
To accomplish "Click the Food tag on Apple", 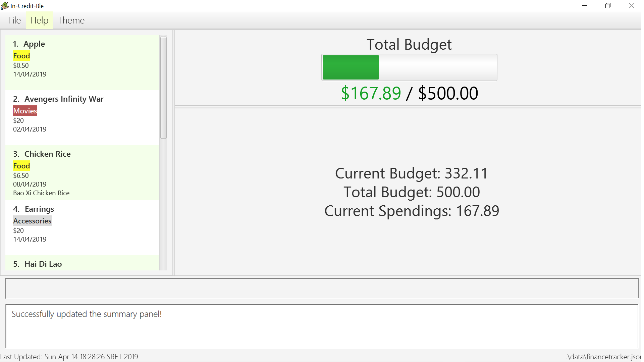I will [x=21, y=56].
